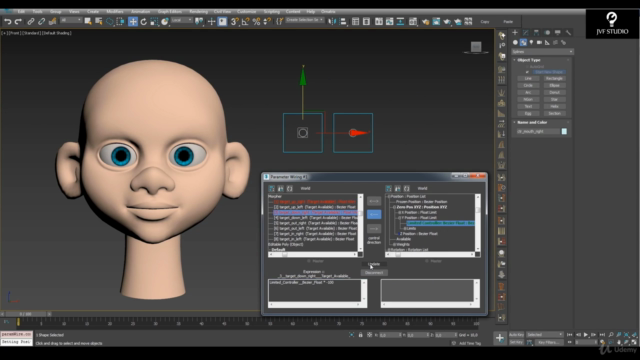Toggle the Auto Key button
640x360 pixels.
click(x=516, y=335)
